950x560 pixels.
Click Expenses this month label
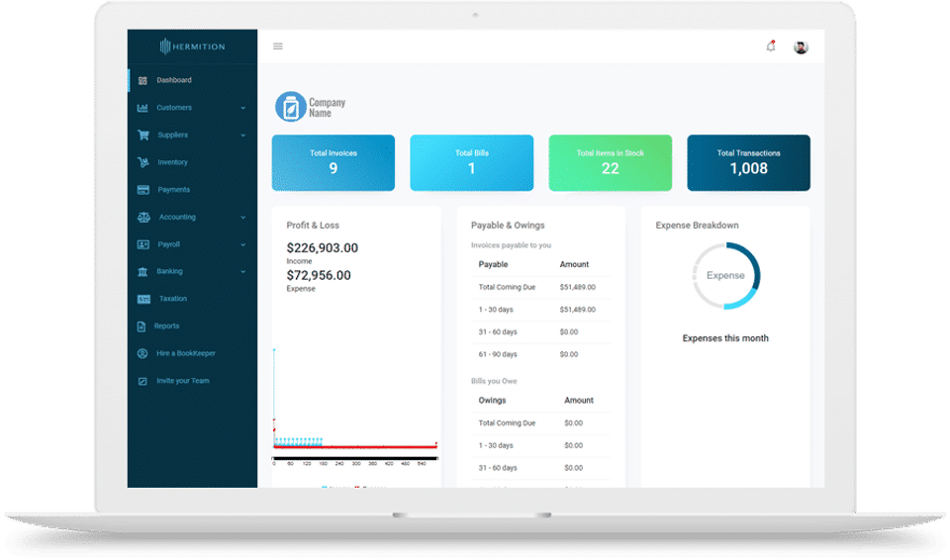(x=725, y=338)
